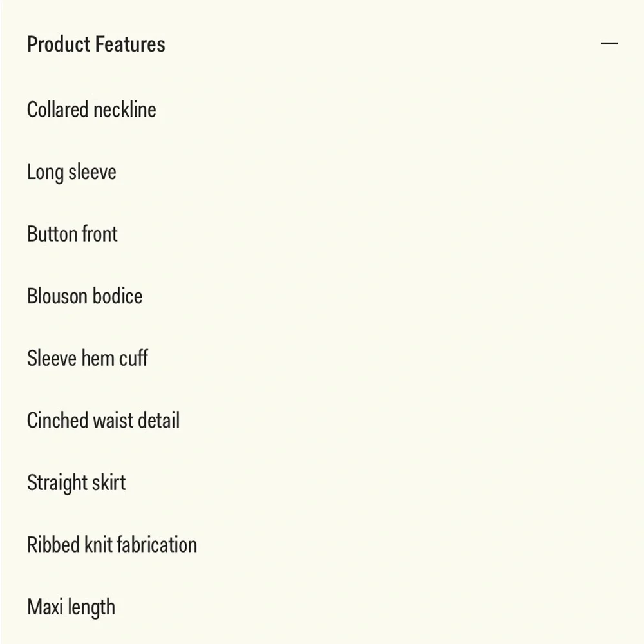Click the Long sleeve feature line
Viewport: 644px width, 644px height.
71,172
